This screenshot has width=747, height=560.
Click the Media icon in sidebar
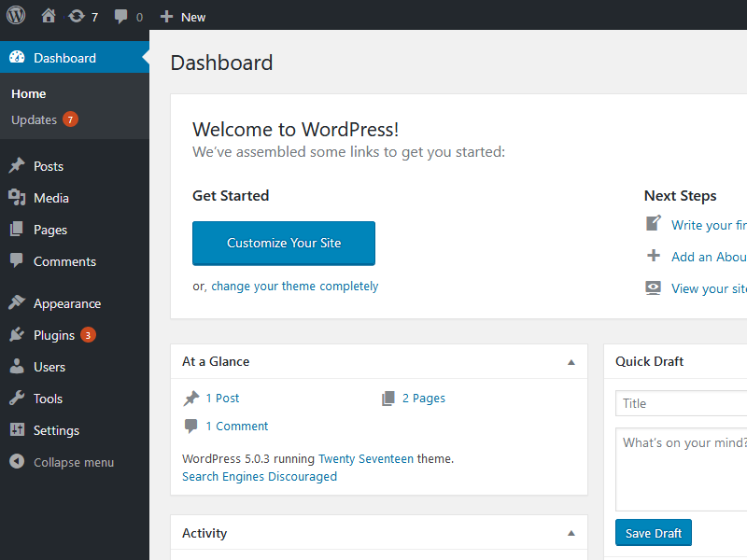pos(17,198)
